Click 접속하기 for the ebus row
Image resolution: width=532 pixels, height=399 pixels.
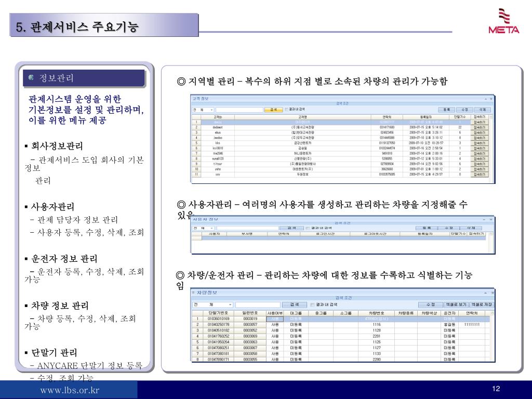[x=480, y=132]
